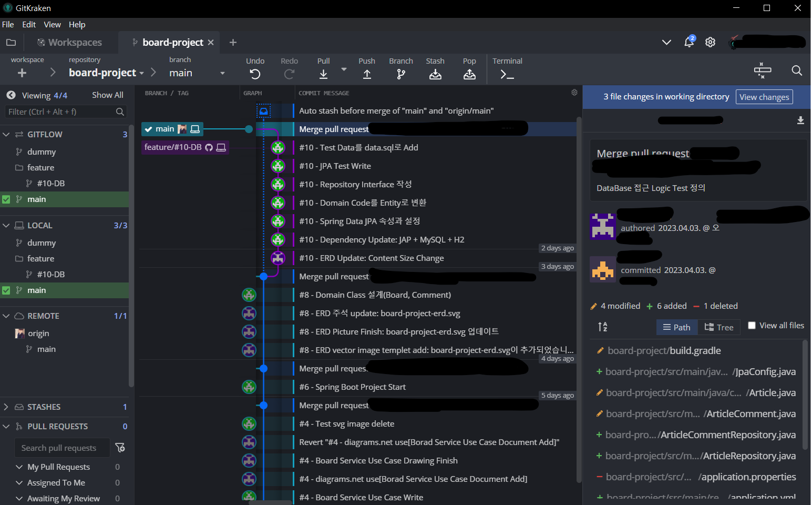
Task: Pop stash with the Pop icon
Action: pos(469,74)
